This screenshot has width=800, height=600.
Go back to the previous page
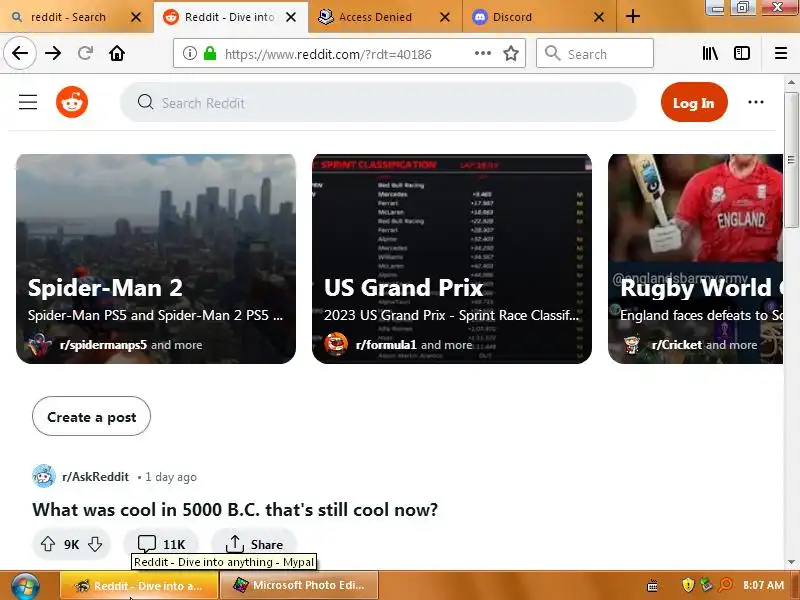[20, 53]
